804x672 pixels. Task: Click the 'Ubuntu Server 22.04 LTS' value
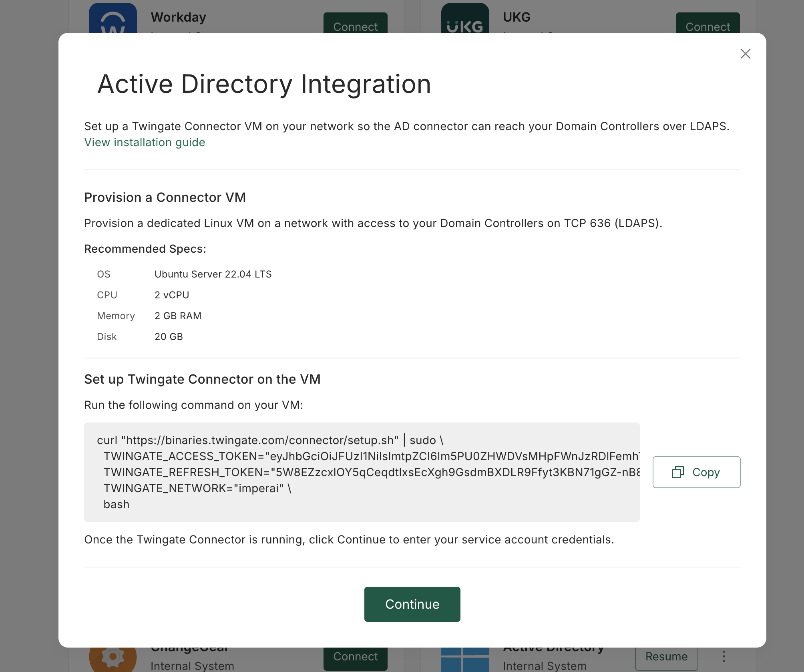(213, 274)
